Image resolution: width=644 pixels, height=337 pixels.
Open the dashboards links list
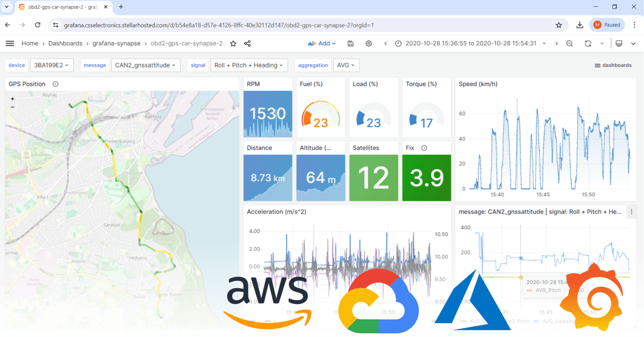pyautogui.click(x=613, y=65)
